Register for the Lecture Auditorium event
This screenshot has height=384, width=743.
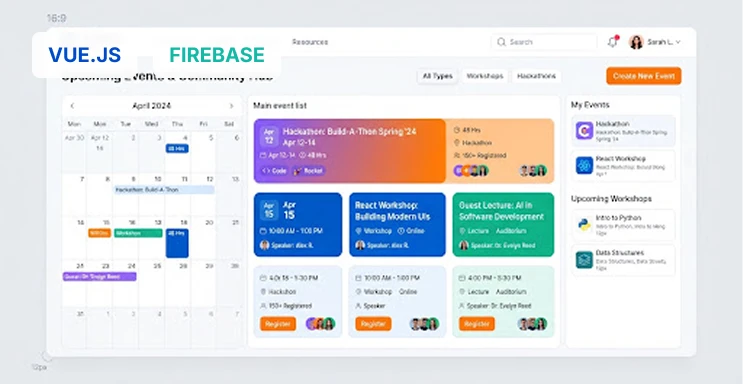tap(477, 324)
